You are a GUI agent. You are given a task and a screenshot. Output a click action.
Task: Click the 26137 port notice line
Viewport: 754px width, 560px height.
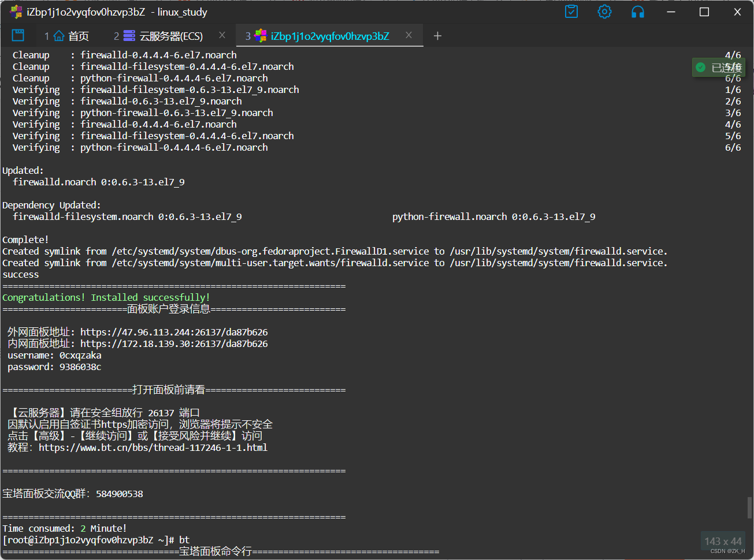click(103, 413)
